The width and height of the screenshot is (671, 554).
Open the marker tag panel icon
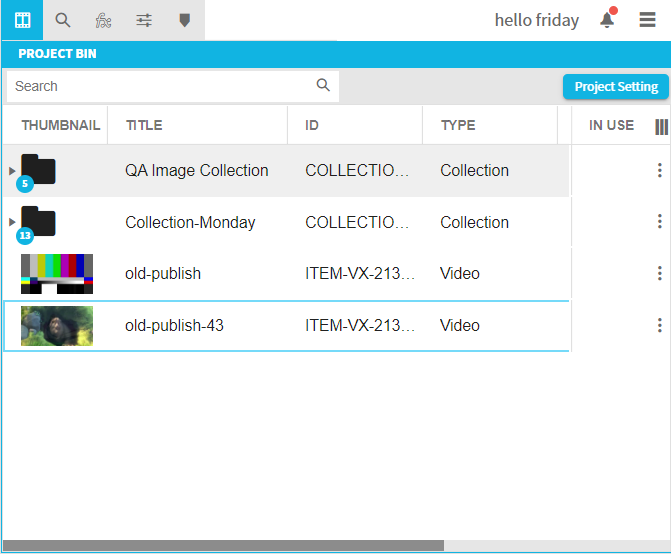[x=184, y=20]
